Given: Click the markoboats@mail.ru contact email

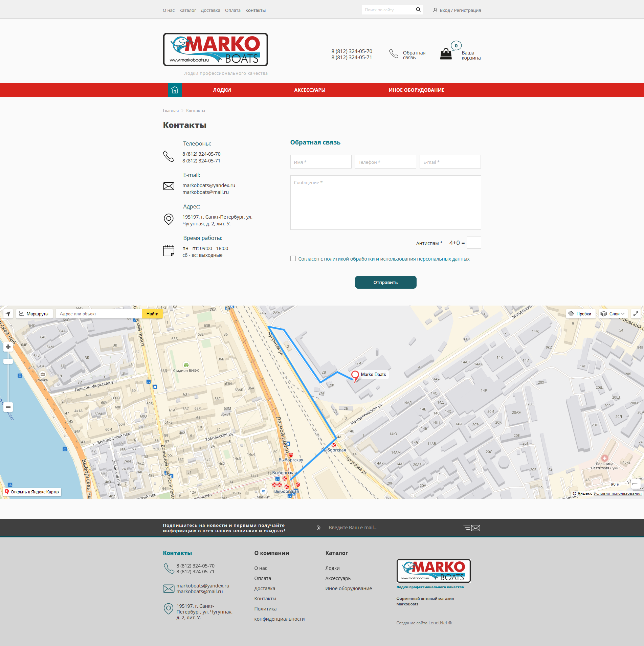Looking at the screenshot, I should click(x=206, y=192).
